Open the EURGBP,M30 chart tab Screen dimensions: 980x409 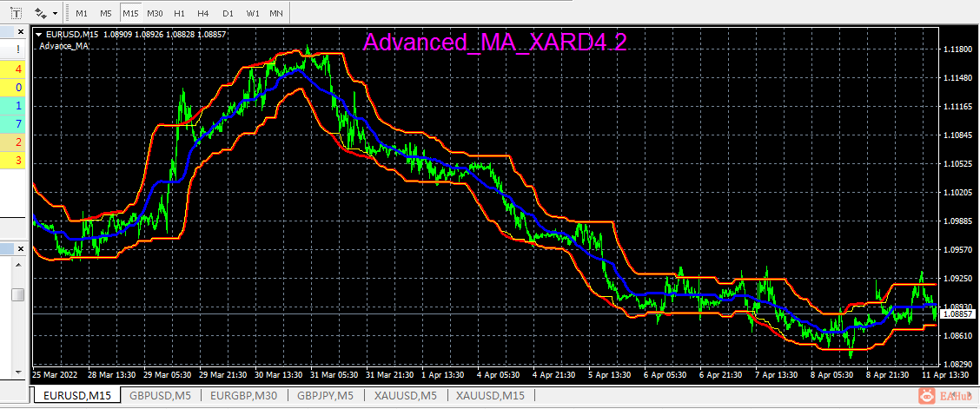(x=246, y=395)
